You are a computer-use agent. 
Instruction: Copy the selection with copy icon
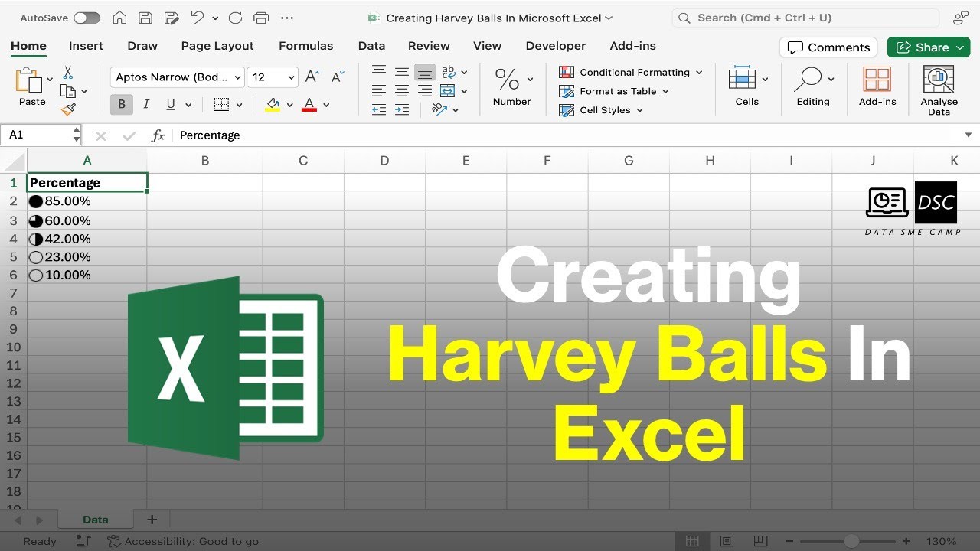click(x=68, y=91)
